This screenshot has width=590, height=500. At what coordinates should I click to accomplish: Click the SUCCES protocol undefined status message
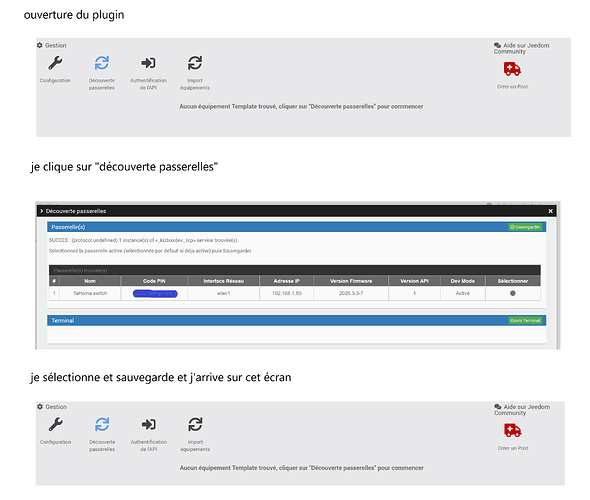143,240
